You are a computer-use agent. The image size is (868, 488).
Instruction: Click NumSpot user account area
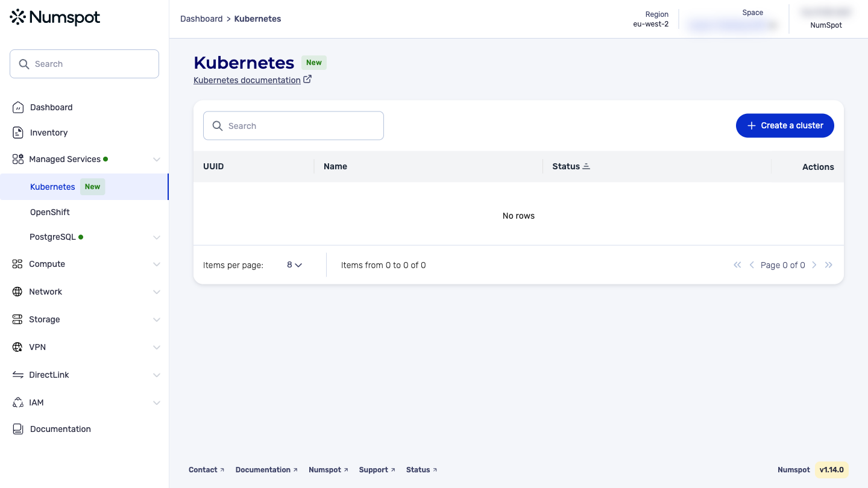[826, 19]
